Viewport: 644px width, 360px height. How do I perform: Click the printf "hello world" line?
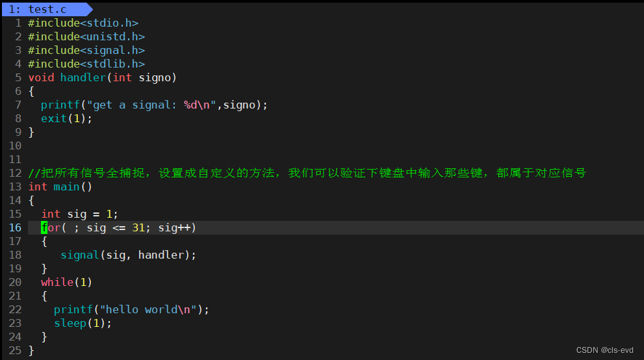[x=131, y=309]
